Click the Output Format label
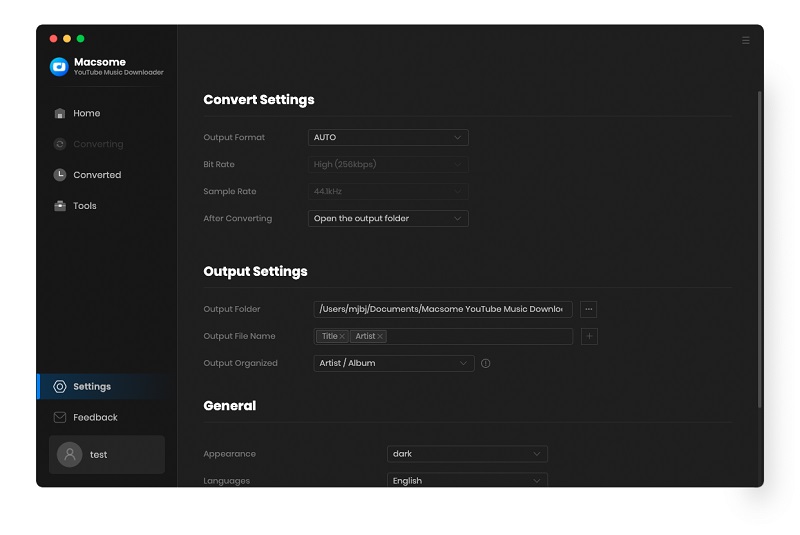The width and height of the screenshot is (800, 535). (234, 137)
